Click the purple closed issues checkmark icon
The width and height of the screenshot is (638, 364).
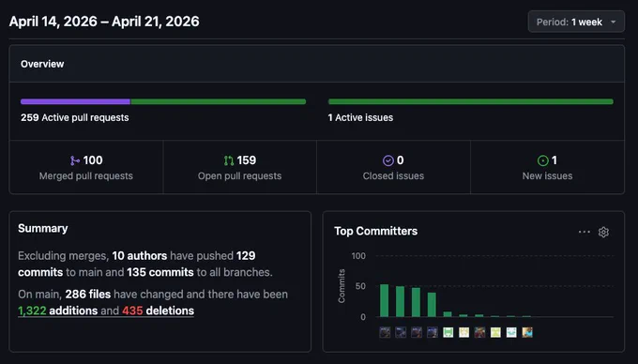[388, 160]
